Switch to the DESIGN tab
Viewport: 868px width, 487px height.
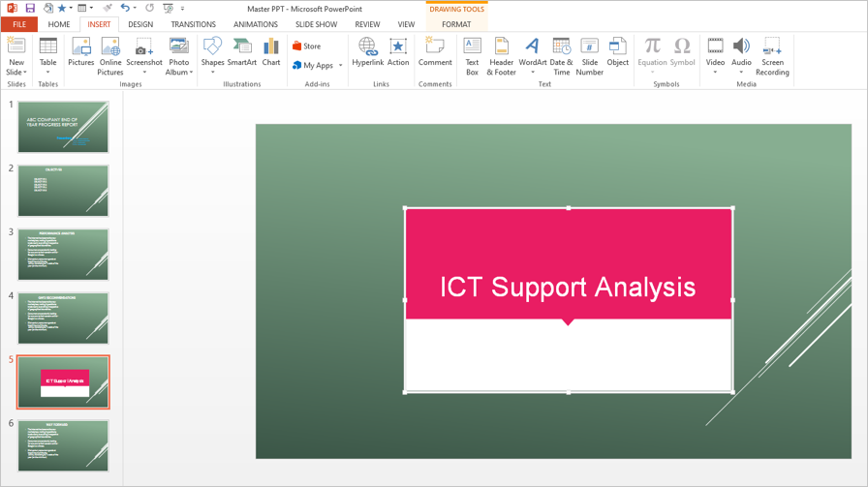(140, 24)
